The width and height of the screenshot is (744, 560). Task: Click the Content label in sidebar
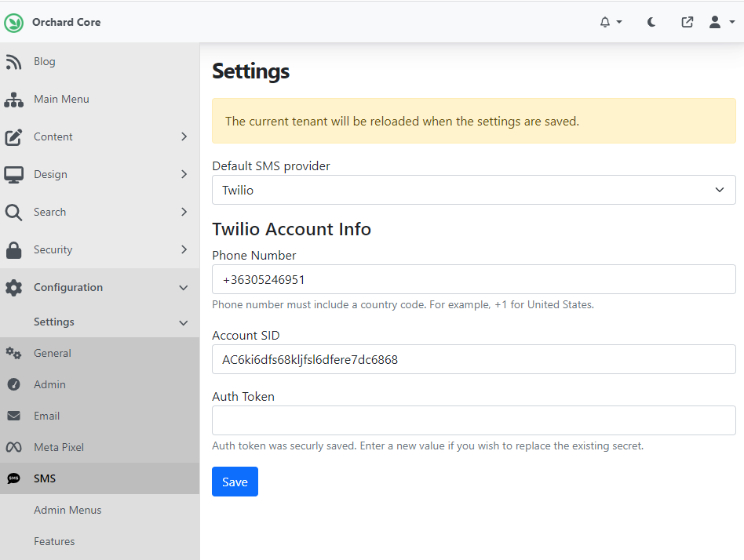point(53,136)
